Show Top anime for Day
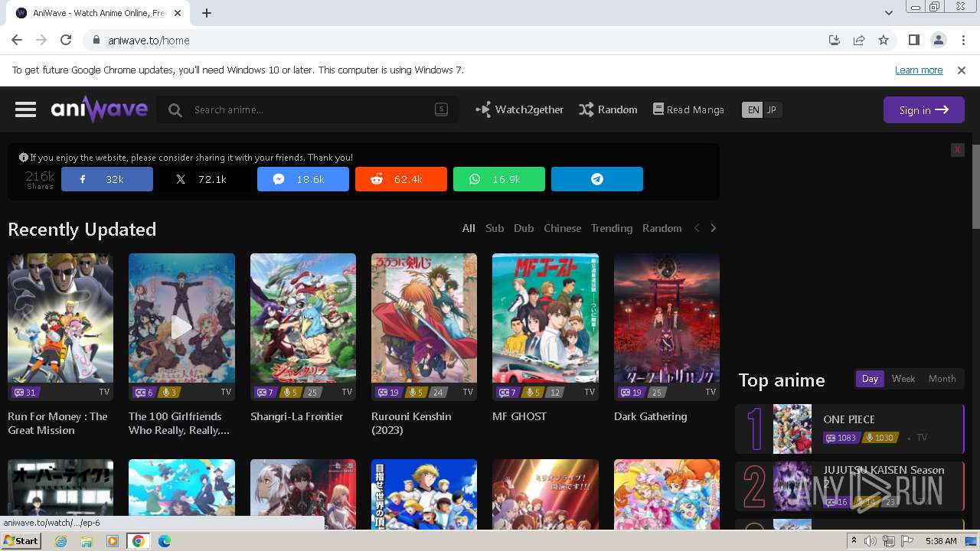Viewport: 980px width, 551px height. 870,379
